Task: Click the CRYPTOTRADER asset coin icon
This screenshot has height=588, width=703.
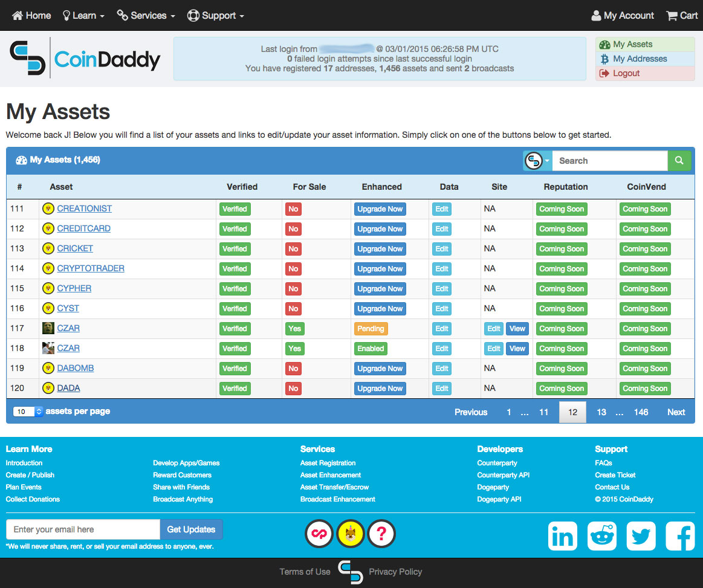Action: [x=48, y=268]
